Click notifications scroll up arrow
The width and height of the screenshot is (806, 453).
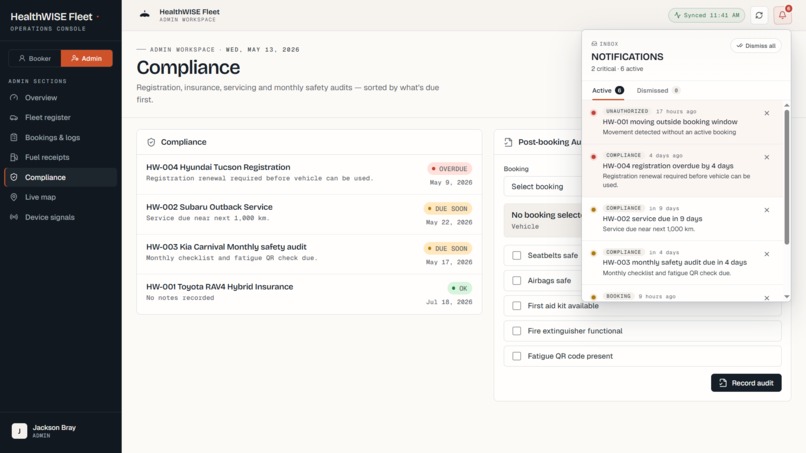786,105
